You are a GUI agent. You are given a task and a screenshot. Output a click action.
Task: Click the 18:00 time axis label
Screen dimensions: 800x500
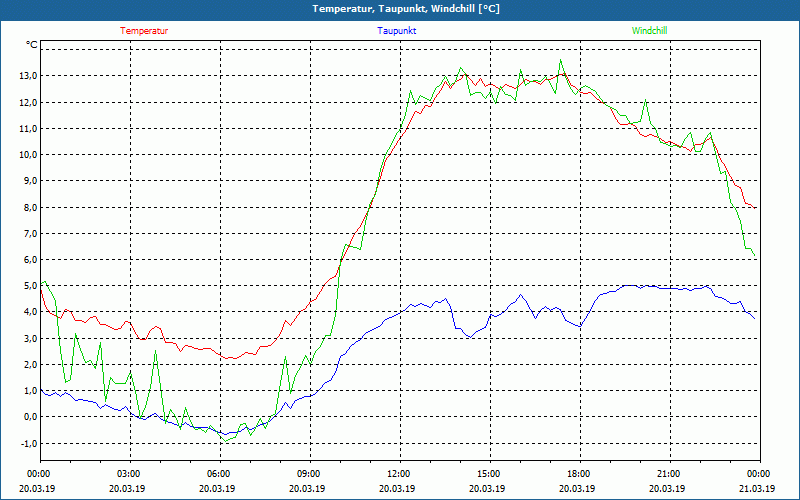click(580, 474)
